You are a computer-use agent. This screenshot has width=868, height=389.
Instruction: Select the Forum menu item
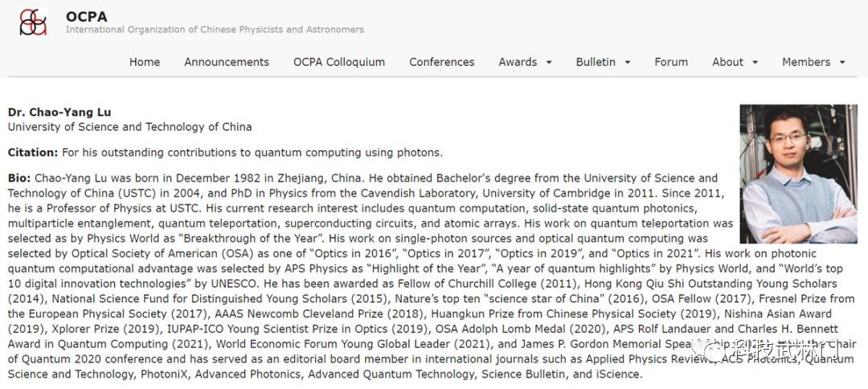click(671, 62)
